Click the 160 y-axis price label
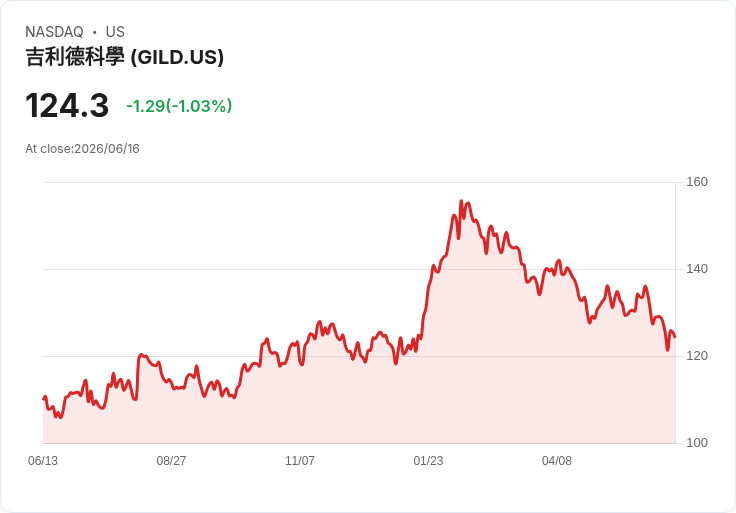This screenshot has width=736, height=513. pos(697,182)
